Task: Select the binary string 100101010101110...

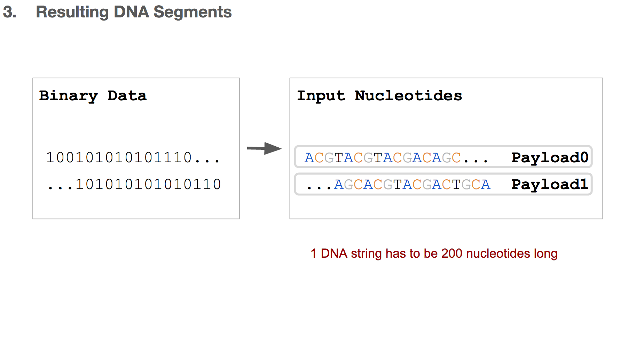Action: (x=133, y=157)
